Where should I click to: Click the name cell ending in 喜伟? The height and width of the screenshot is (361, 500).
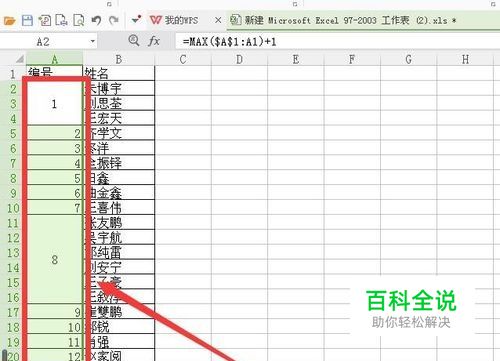(x=119, y=207)
